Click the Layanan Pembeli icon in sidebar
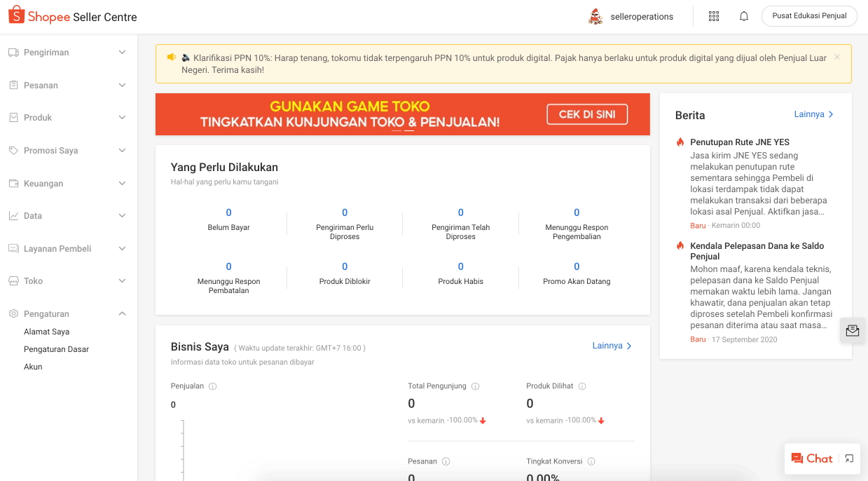 pyautogui.click(x=13, y=249)
